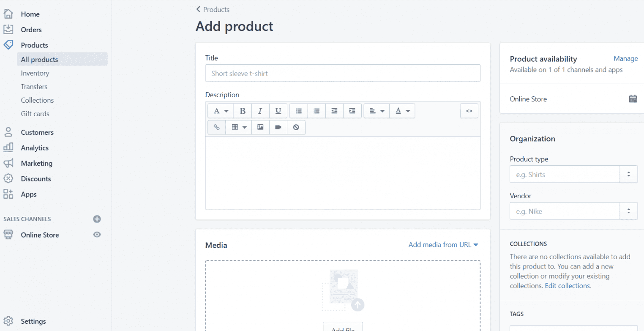
Task: Click the Edit collections link
Action: coord(567,285)
